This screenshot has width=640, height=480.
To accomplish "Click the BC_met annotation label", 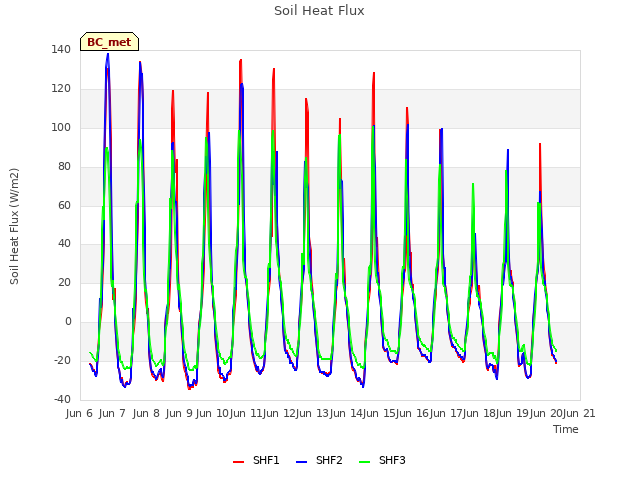I will (x=109, y=42).
